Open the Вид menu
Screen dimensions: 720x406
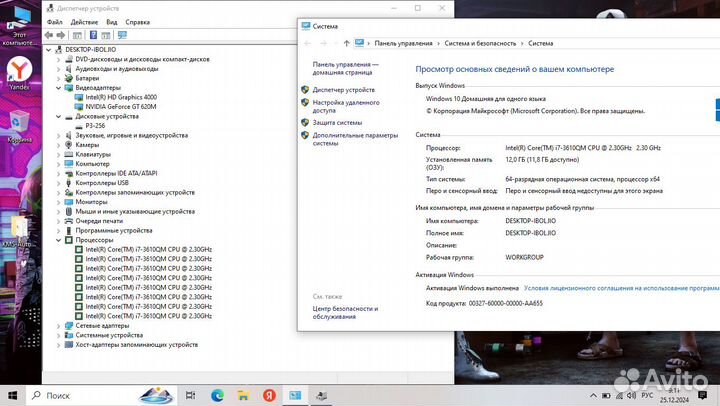click(x=112, y=22)
